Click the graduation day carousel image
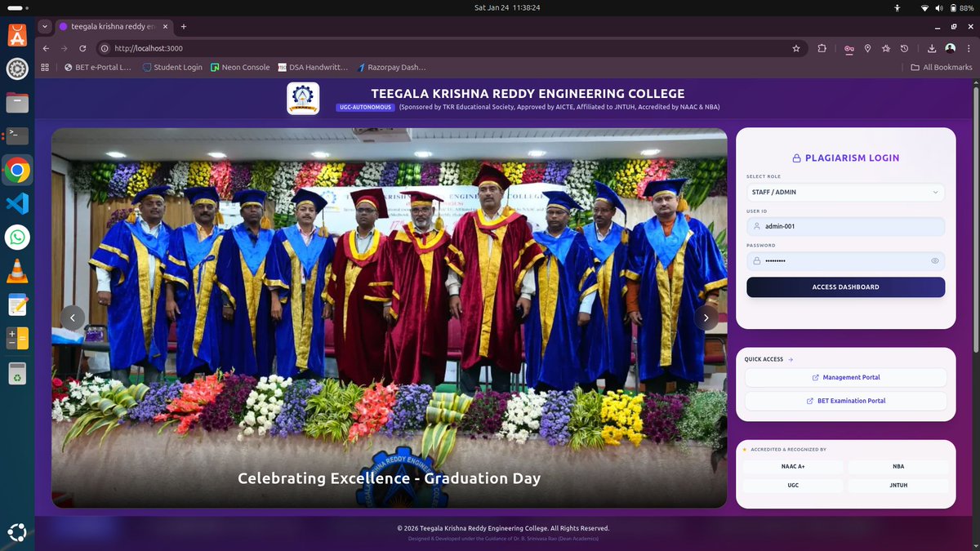This screenshot has width=980, height=551. coord(389,318)
